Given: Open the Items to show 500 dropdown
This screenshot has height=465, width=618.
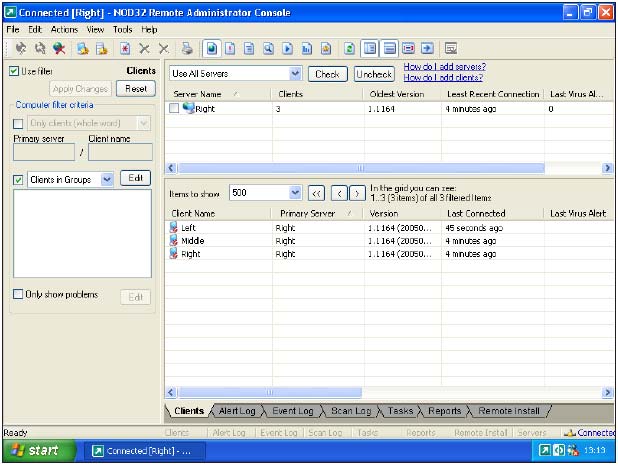Looking at the screenshot, I should click(x=295, y=193).
